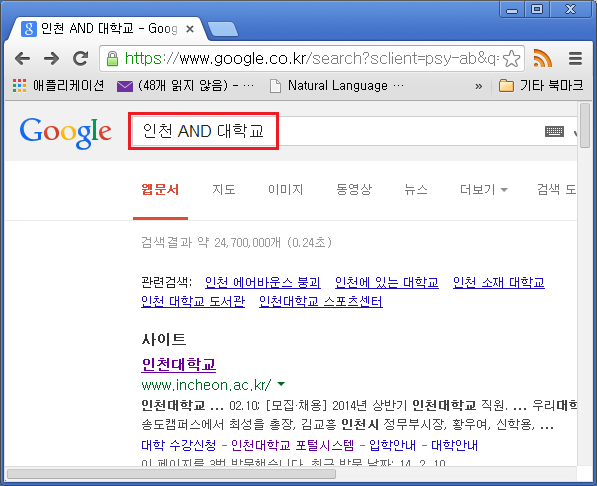Click the URL address bar
The height and width of the screenshot is (486, 597).
311,59
